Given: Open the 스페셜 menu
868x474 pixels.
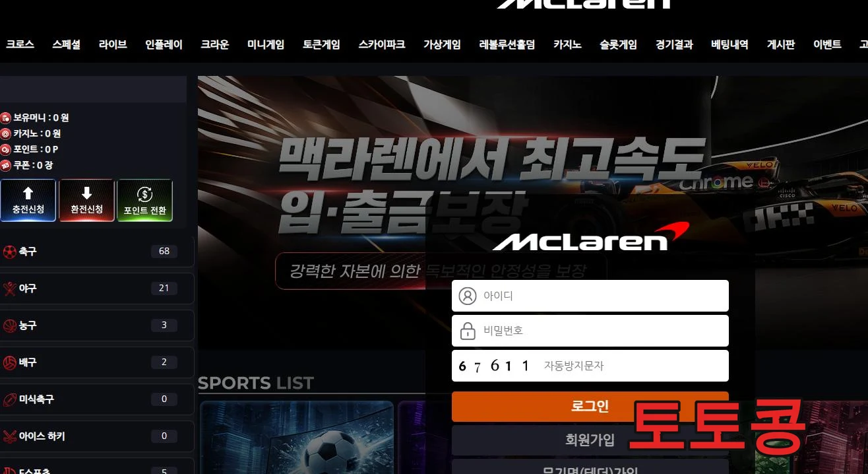Looking at the screenshot, I should (66, 45).
